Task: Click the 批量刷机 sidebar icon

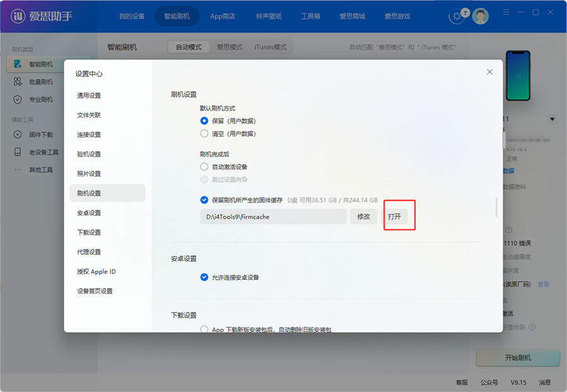Action: coord(18,82)
